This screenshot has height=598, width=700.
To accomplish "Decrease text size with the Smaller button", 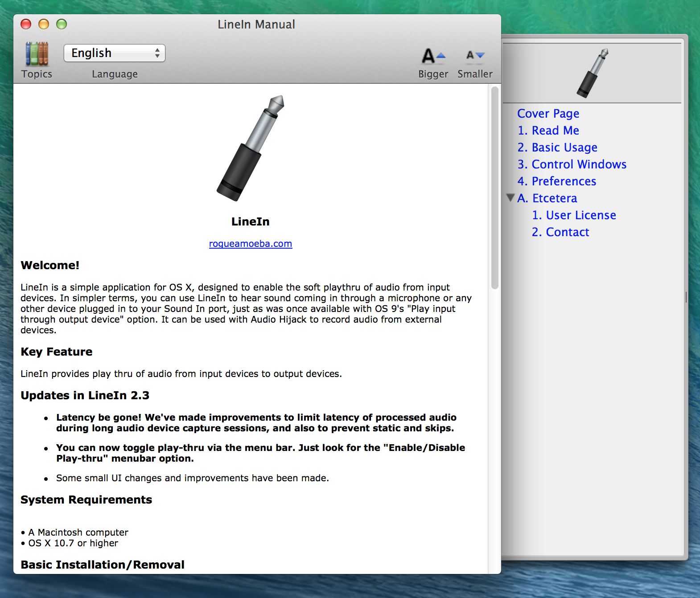I will tap(475, 56).
